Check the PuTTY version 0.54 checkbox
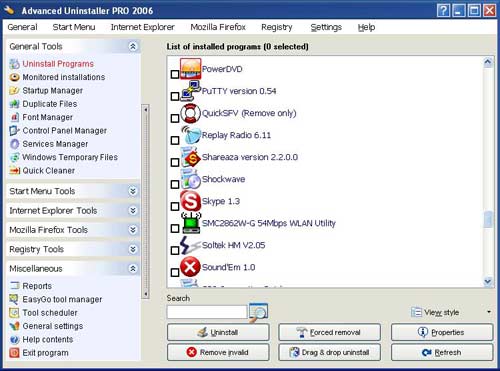This screenshot has width=500, height=371. tap(175, 96)
